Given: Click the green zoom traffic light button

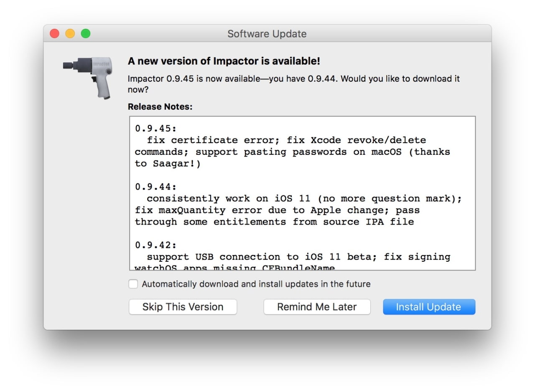Looking at the screenshot, I should point(86,33).
